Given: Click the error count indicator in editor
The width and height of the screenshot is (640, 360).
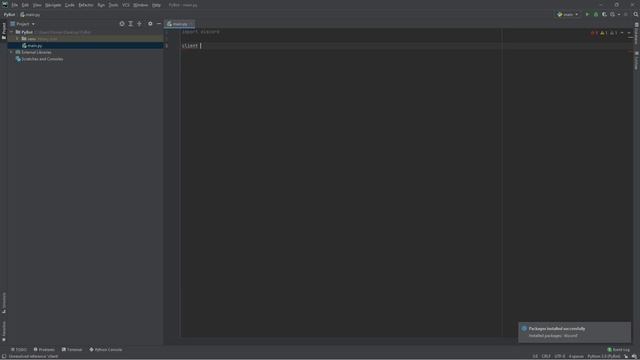Looking at the screenshot, I should coord(594,33).
